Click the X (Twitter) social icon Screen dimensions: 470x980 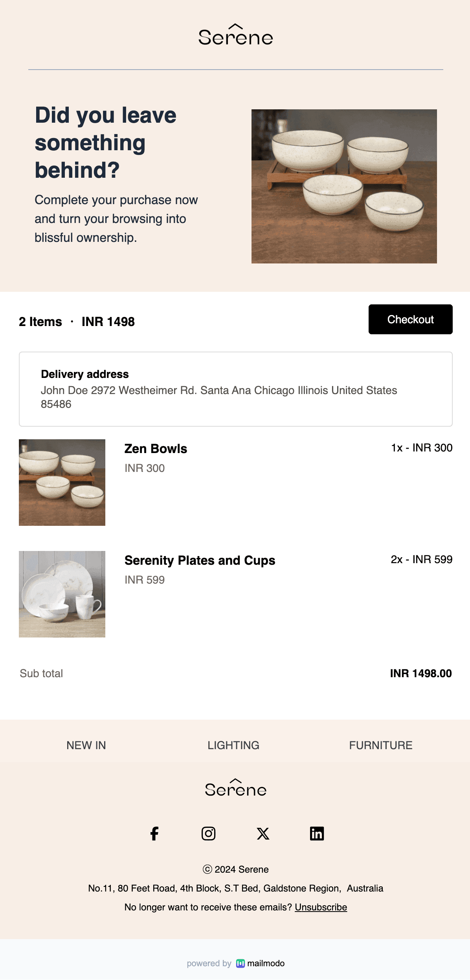(263, 833)
